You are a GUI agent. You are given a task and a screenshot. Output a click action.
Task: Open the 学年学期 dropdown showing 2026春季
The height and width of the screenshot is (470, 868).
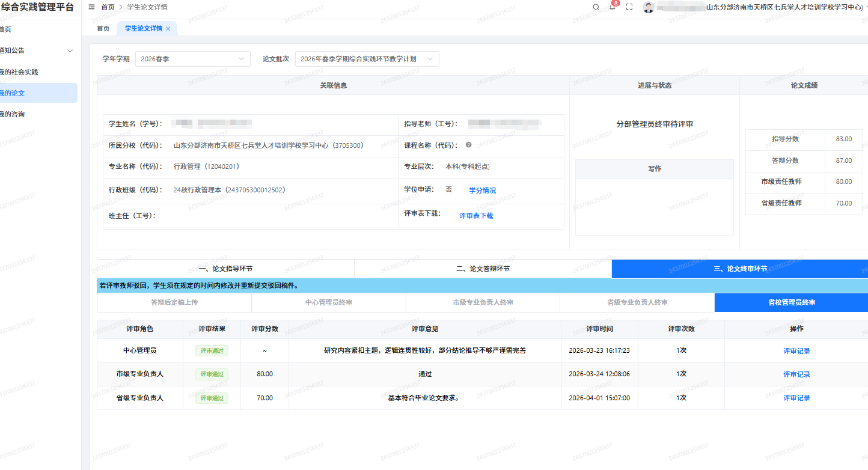coord(193,59)
